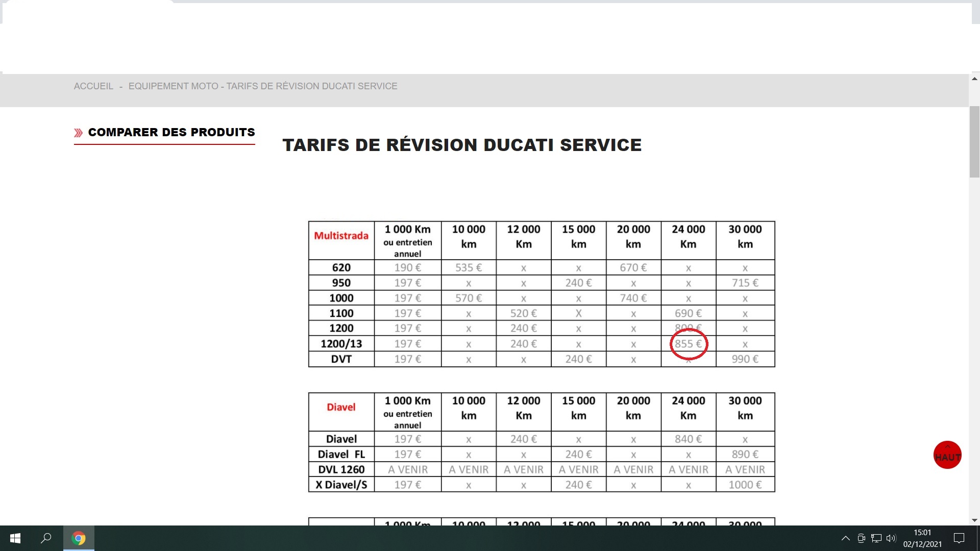Click the page title Tarifs de révision Ducati Service
980x551 pixels.
pos(462,145)
